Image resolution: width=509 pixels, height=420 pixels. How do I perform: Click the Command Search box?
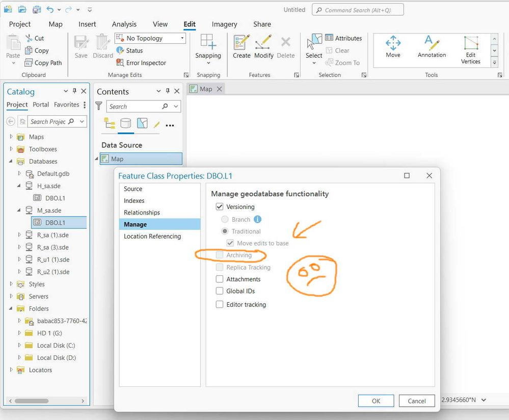(x=358, y=10)
